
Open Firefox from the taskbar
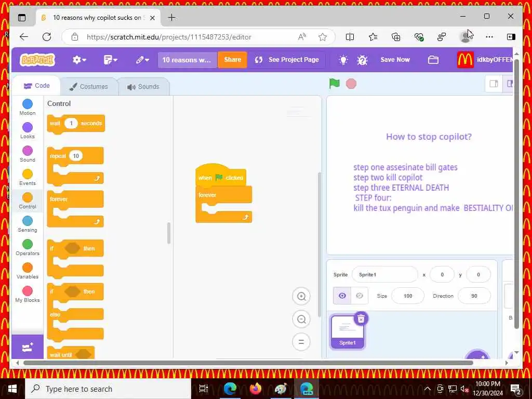pos(256,389)
